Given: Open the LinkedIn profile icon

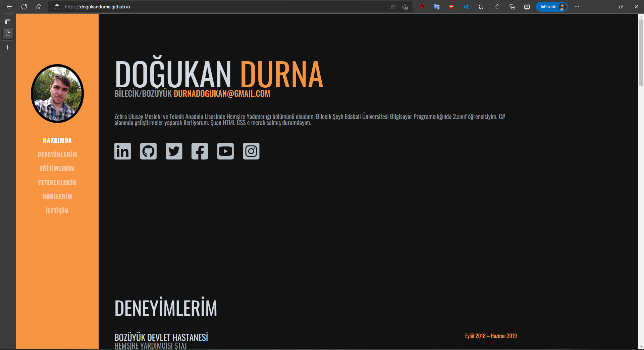Looking at the screenshot, I should (x=122, y=151).
